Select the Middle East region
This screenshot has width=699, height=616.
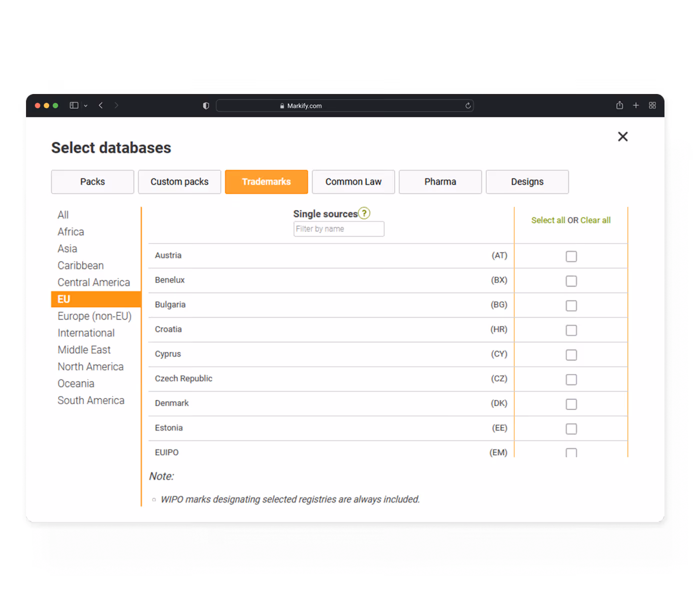tap(84, 350)
